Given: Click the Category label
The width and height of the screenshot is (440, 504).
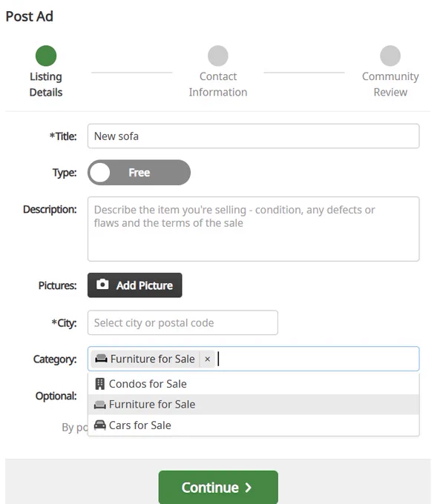Looking at the screenshot, I should [x=55, y=359].
